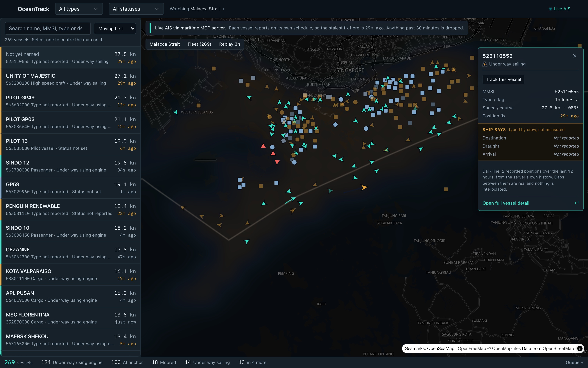The width and height of the screenshot is (588, 368).
Task: Click the Live AIS status indicator
Action: [x=560, y=9]
